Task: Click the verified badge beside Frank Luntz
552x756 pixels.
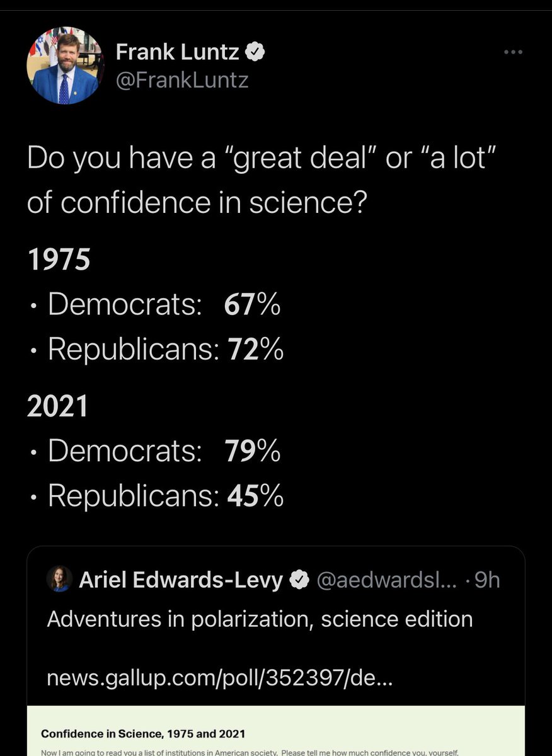Action: coord(255,53)
